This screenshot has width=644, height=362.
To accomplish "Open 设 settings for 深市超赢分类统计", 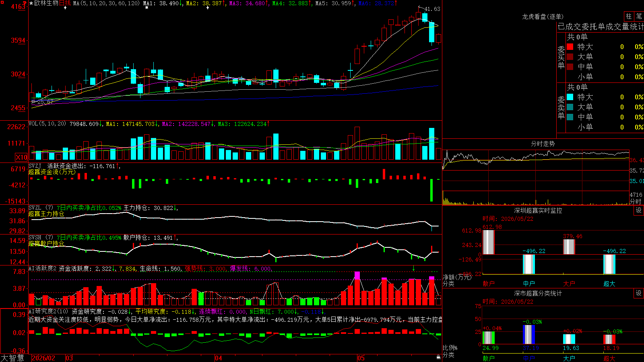I will (x=638, y=293).
